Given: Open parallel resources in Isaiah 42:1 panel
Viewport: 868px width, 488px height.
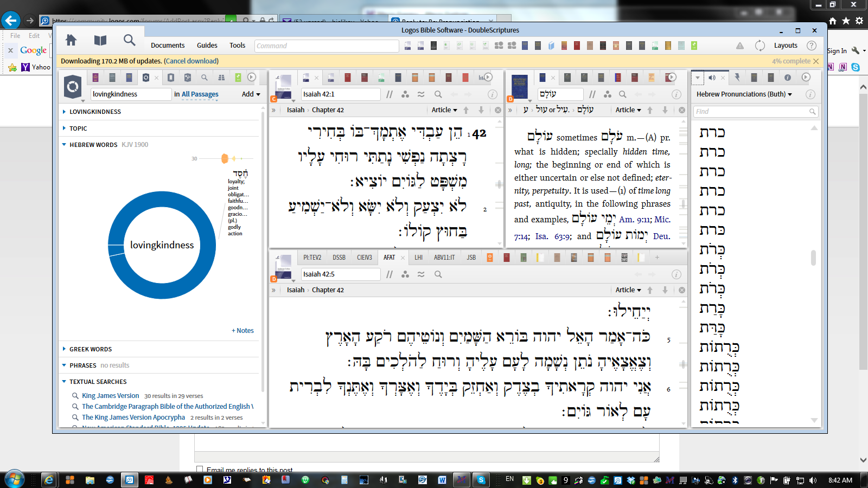Looking at the screenshot, I should click(390, 94).
